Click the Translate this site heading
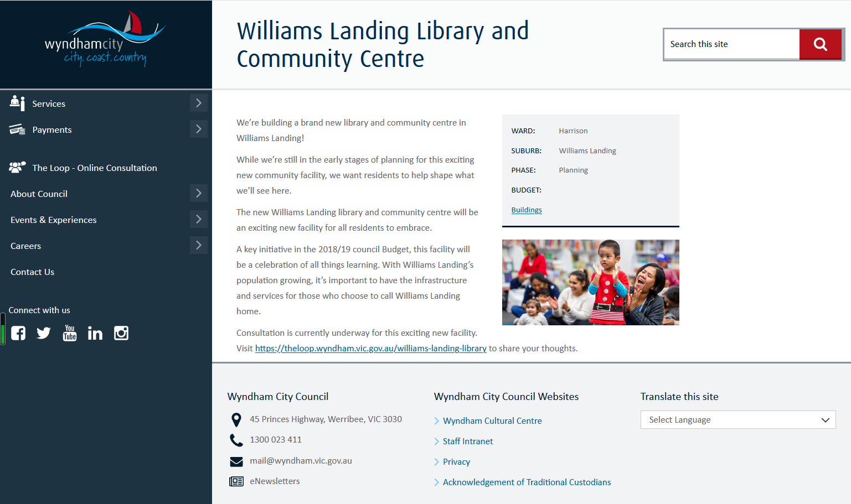 (x=679, y=396)
